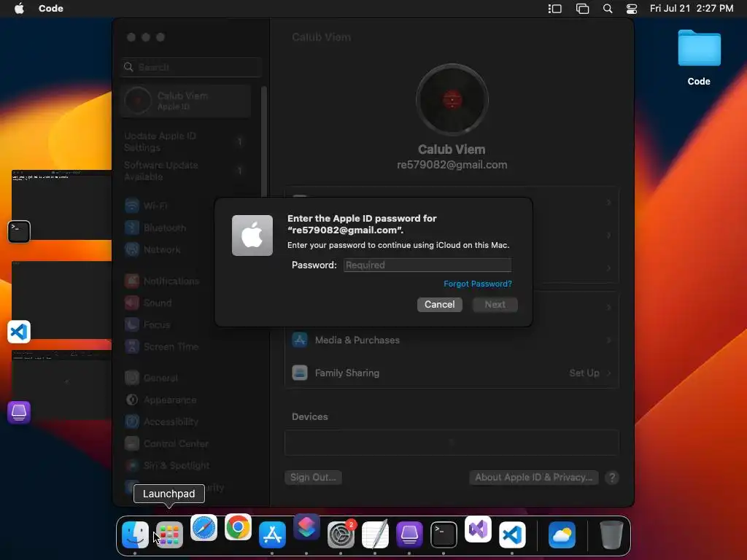The image size is (747, 560).
Task: Select VS Code icon in Stage Manager strip
Action: tap(19, 332)
